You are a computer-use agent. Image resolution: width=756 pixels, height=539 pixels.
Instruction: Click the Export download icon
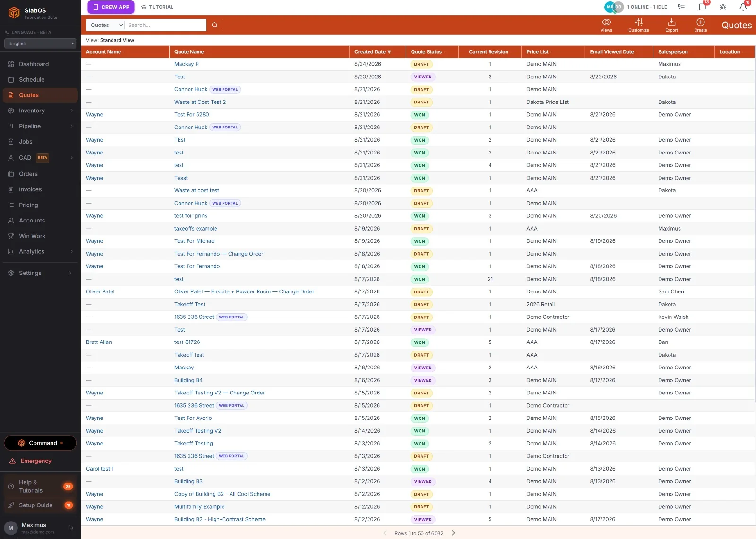point(671,22)
